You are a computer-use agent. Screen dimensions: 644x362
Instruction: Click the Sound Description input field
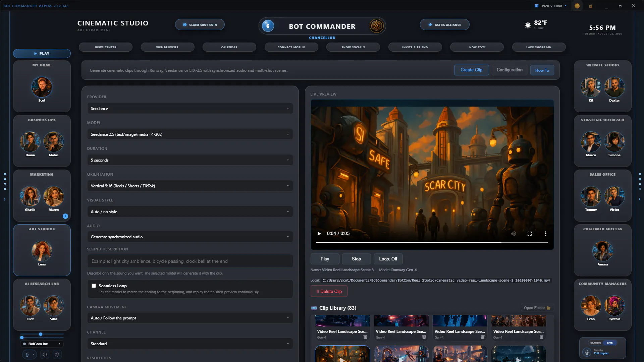tap(190, 261)
